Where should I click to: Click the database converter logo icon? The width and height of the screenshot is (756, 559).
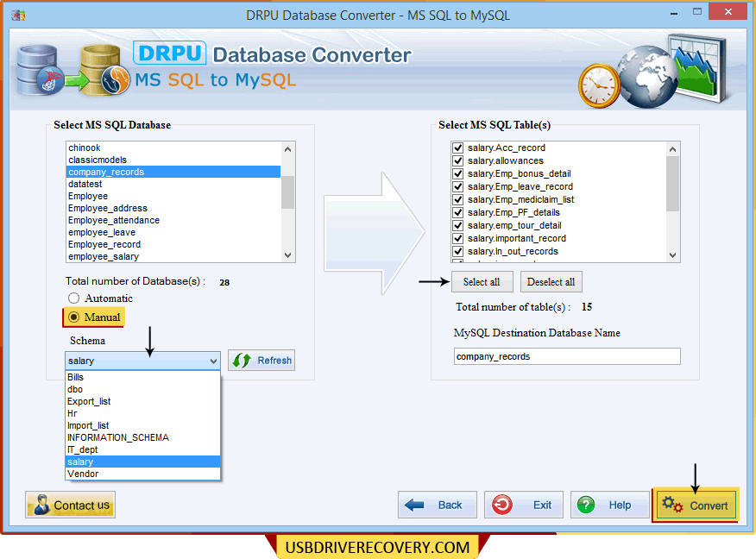(x=72, y=70)
